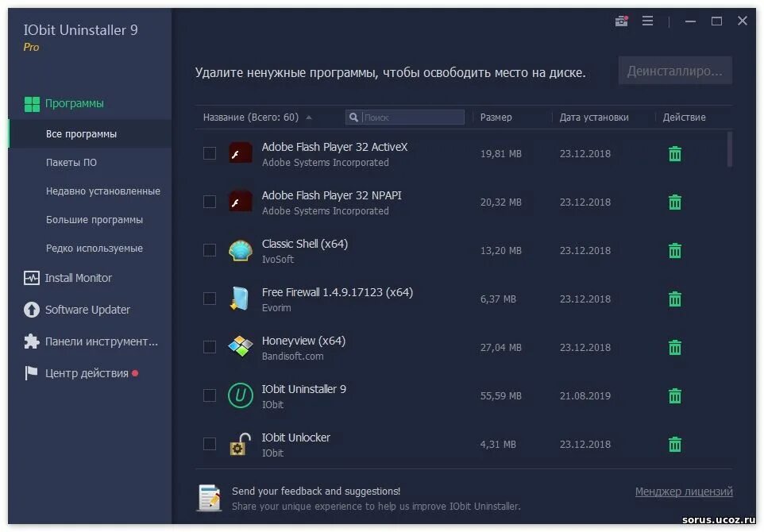The width and height of the screenshot is (764, 532).
Task: Tick the Classic Shell (x64) checkbox
Action: (x=210, y=250)
